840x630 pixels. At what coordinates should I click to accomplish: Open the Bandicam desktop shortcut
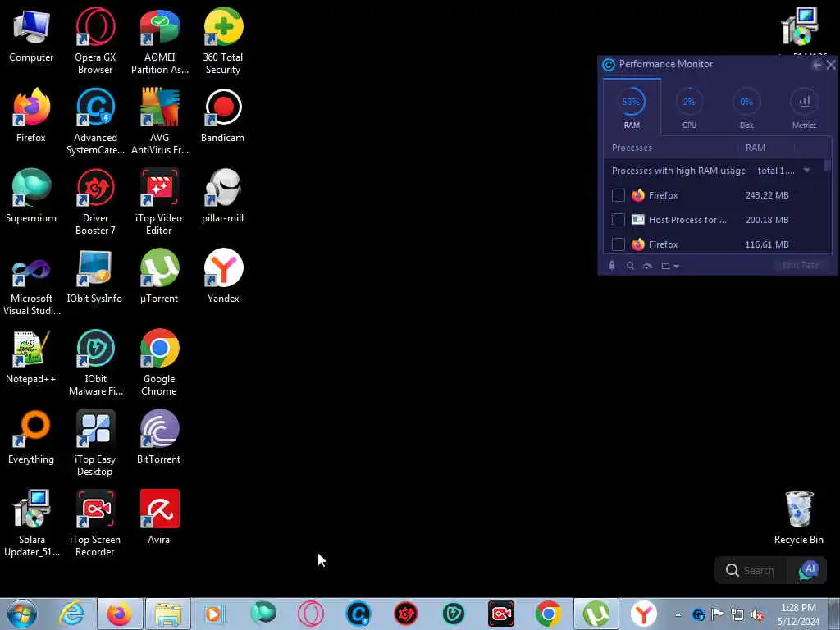tap(223, 115)
